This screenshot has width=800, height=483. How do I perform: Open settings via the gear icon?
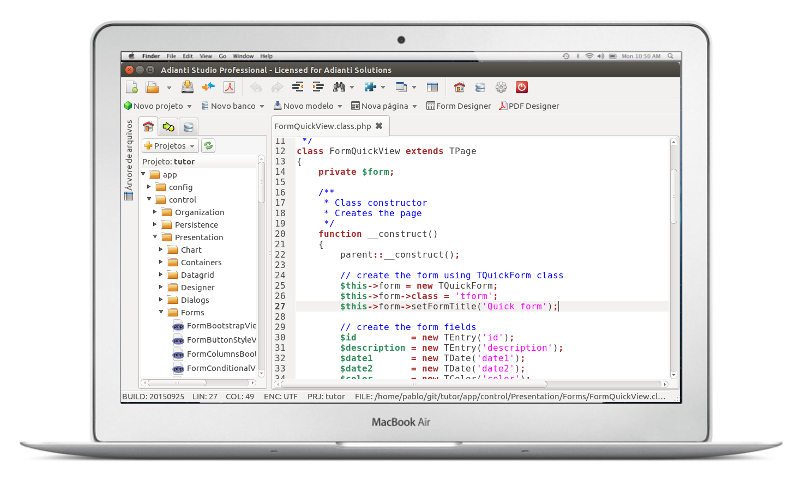tap(501, 87)
